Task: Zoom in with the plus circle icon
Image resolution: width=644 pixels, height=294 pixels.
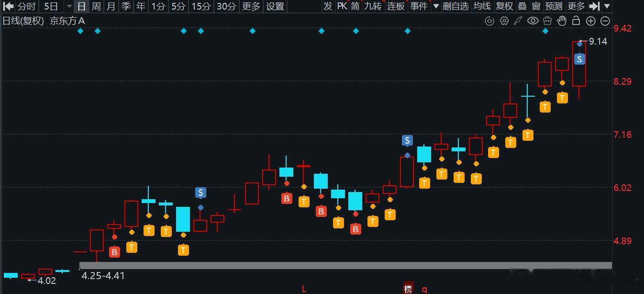Action: pos(591,21)
